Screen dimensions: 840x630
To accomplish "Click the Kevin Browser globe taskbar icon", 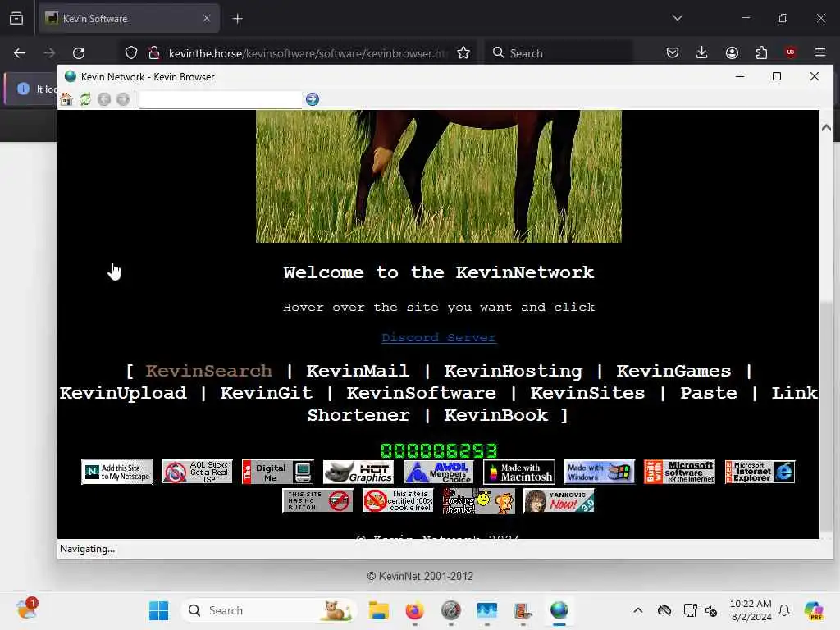I will point(559,610).
